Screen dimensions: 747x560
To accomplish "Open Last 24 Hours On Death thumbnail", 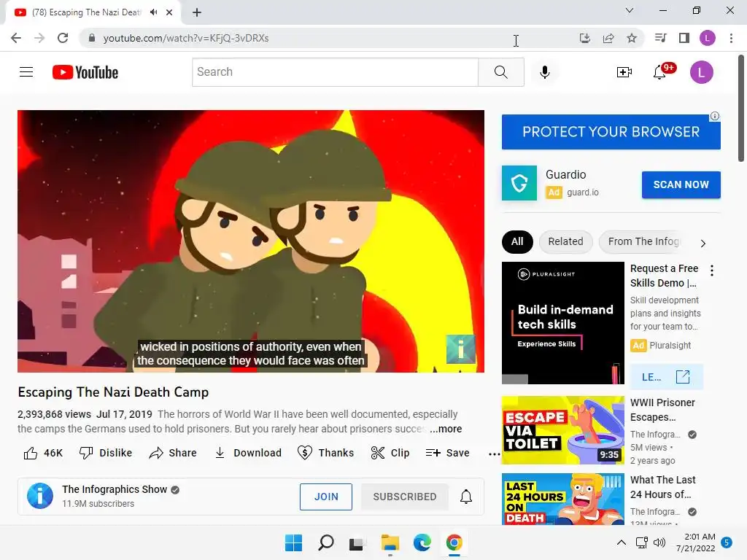I will [562, 499].
